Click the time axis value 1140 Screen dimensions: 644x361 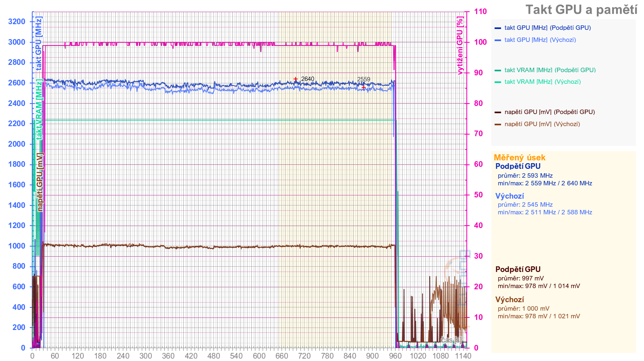[x=463, y=356]
